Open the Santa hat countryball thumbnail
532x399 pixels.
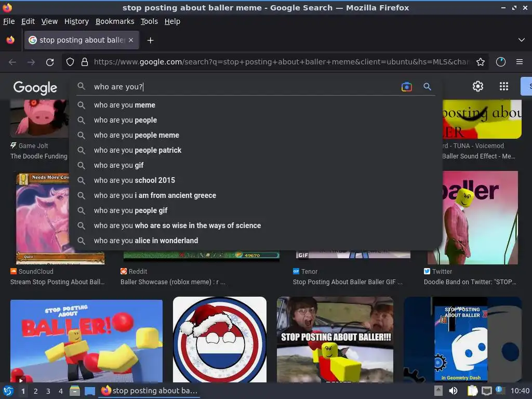(x=220, y=340)
